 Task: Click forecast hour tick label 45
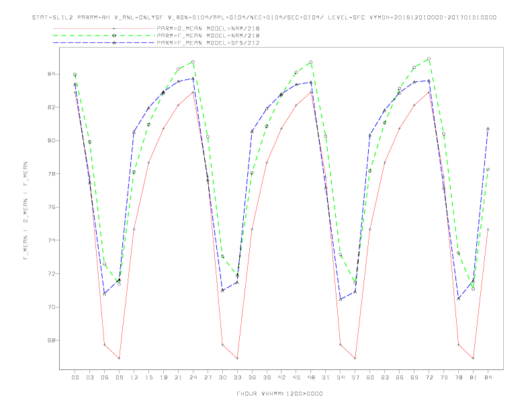pyautogui.click(x=296, y=377)
